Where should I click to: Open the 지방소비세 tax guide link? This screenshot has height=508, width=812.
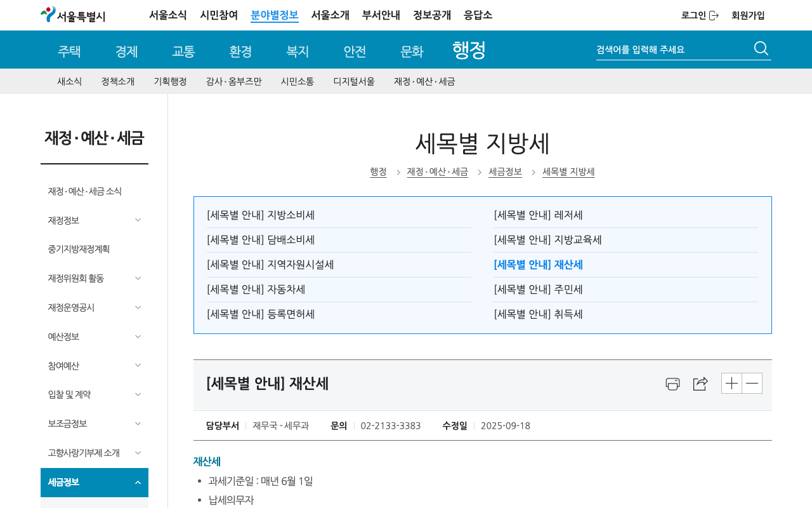261,215
